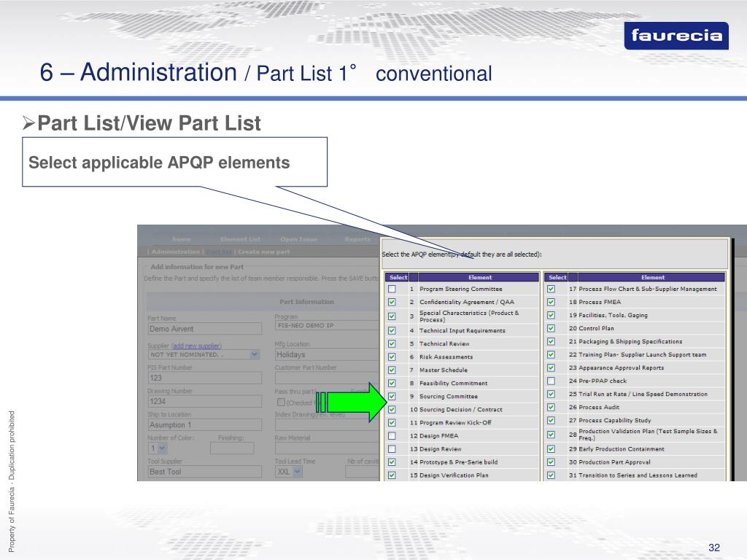Enable the Design Review checkbox
This screenshot has height=560, width=747.
pos(392,449)
